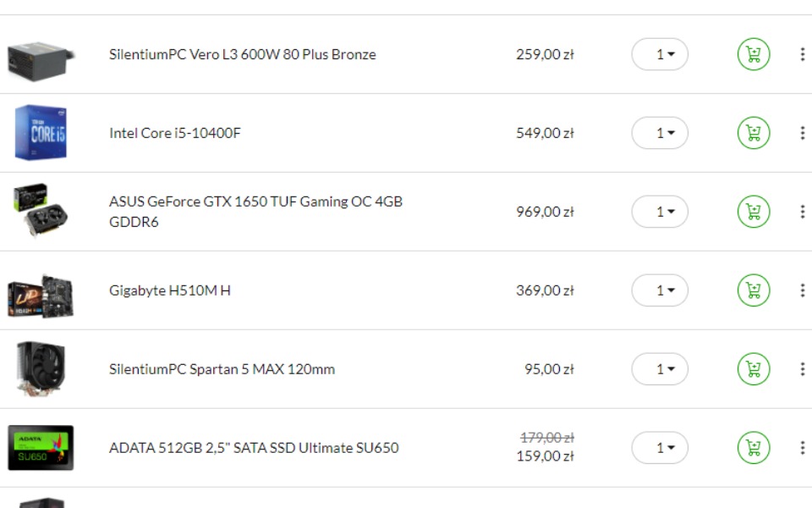The height and width of the screenshot is (508, 812).
Task: Add Gigabyte H510M H to cart
Action: click(753, 290)
